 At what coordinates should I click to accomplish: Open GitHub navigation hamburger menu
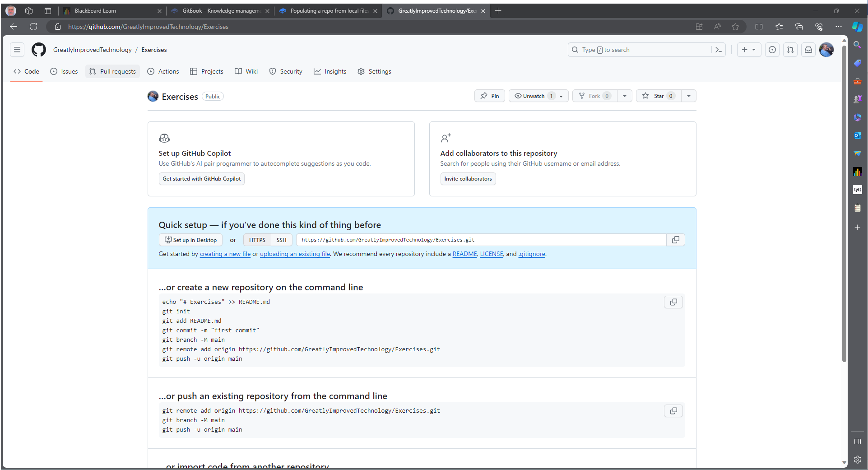pyautogui.click(x=17, y=50)
